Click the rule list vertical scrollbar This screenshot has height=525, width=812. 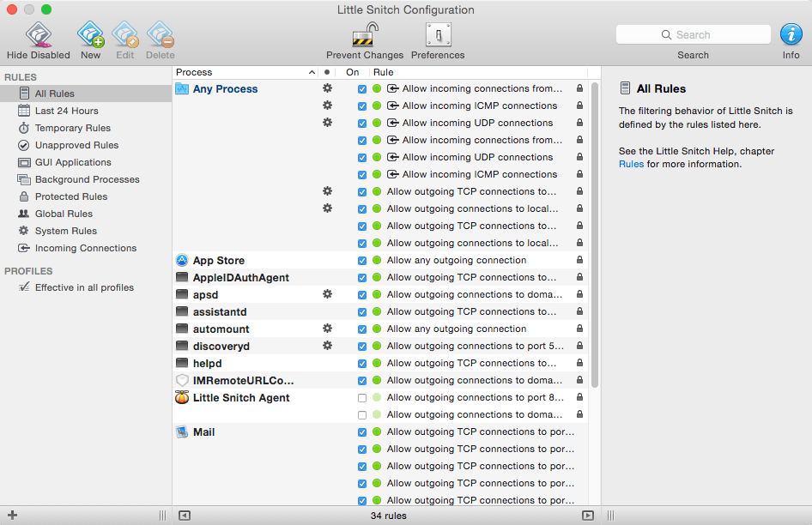595,234
